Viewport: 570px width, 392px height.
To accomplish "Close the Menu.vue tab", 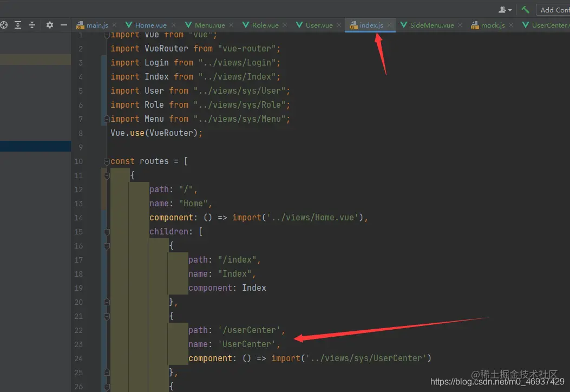I will pyautogui.click(x=231, y=25).
